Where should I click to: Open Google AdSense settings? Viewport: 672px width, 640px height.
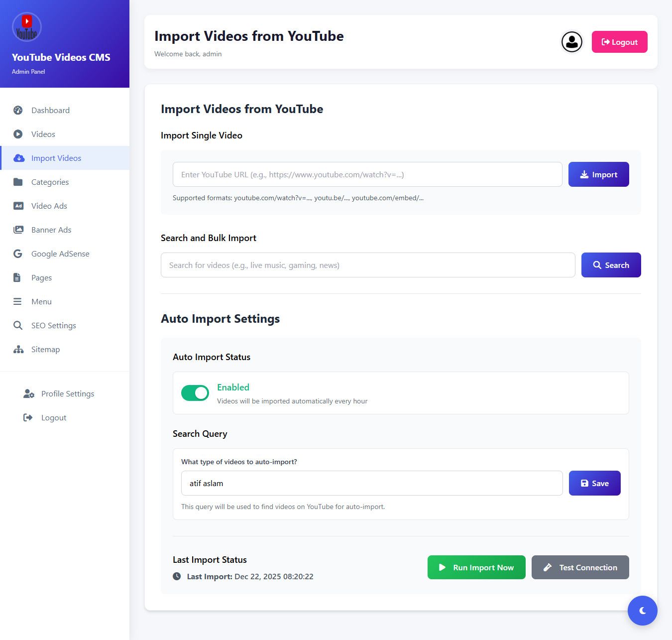(65, 254)
